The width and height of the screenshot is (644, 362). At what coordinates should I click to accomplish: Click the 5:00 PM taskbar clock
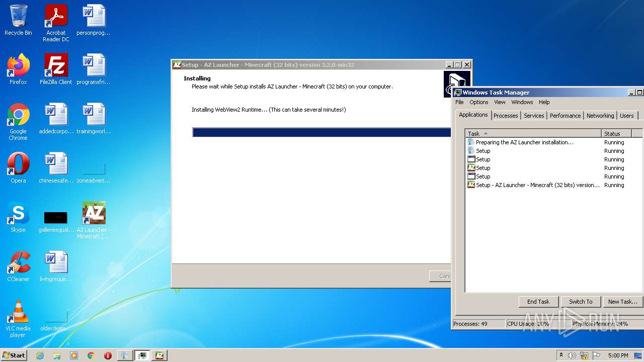pyautogui.click(x=618, y=355)
